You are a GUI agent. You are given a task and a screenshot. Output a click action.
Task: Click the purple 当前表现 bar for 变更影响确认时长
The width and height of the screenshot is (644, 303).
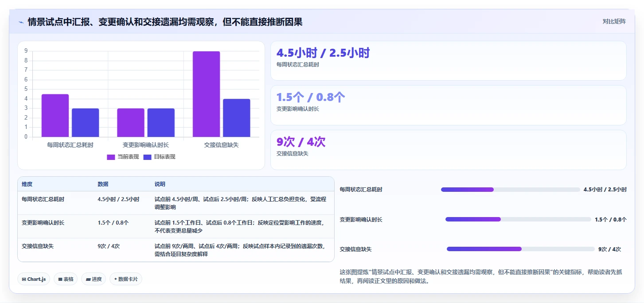[131, 123]
